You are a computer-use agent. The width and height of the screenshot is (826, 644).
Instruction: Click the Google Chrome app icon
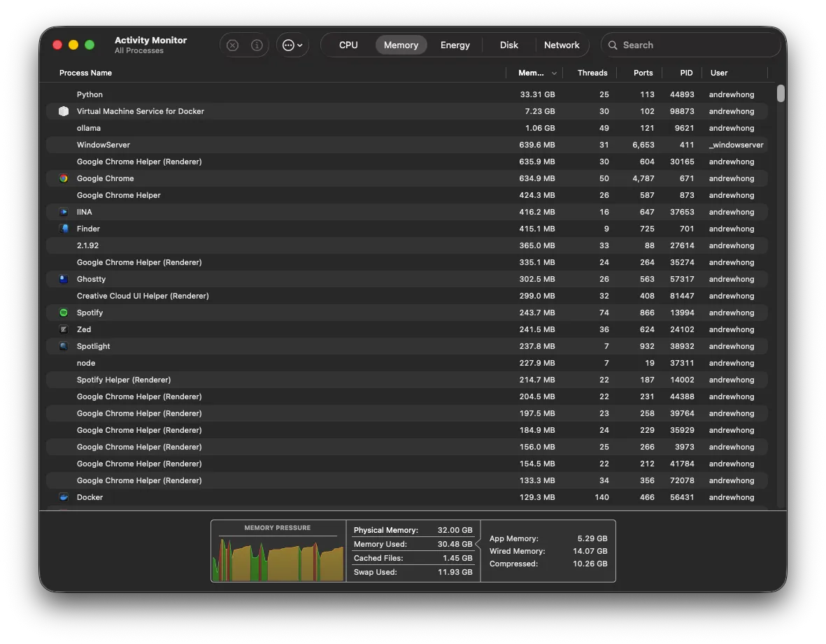[64, 178]
